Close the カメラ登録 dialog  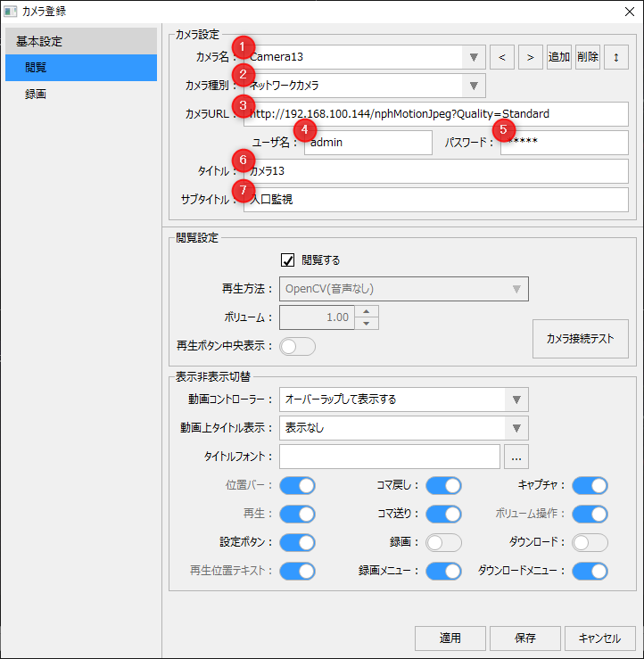(x=630, y=12)
